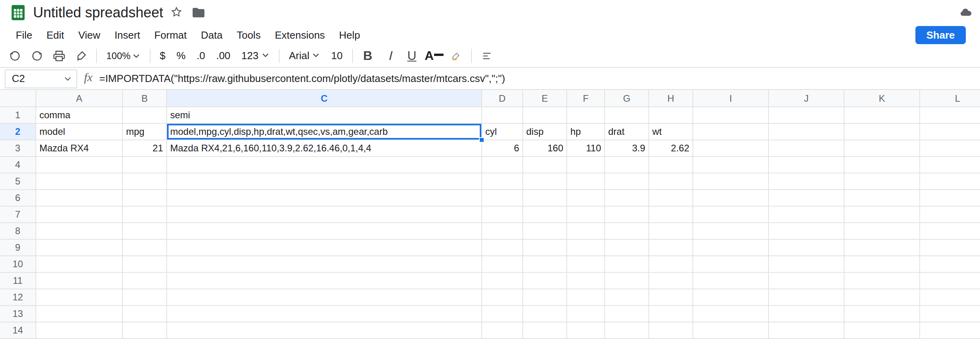Screen dimensions: 980x339
Task: Select column B header
Action: click(x=145, y=99)
